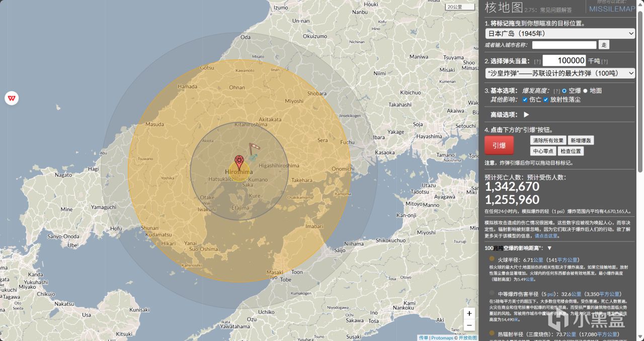Viewport: 644px width, 341px height.
Task: Click injury estimate number 1,255,960
Action: 512,200
